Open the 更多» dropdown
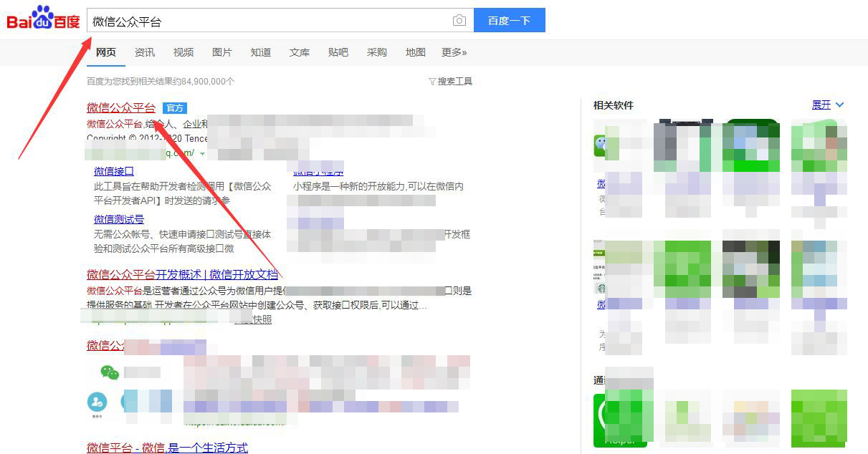Image resolution: width=868 pixels, height=454 pixels. click(x=454, y=52)
